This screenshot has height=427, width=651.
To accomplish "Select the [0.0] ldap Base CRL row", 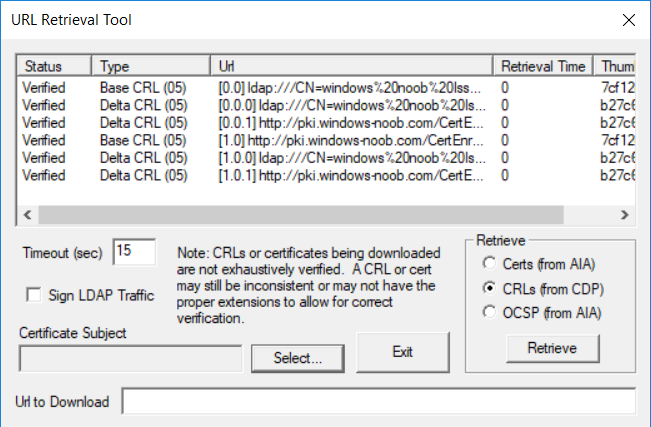I will [x=326, y=88].
